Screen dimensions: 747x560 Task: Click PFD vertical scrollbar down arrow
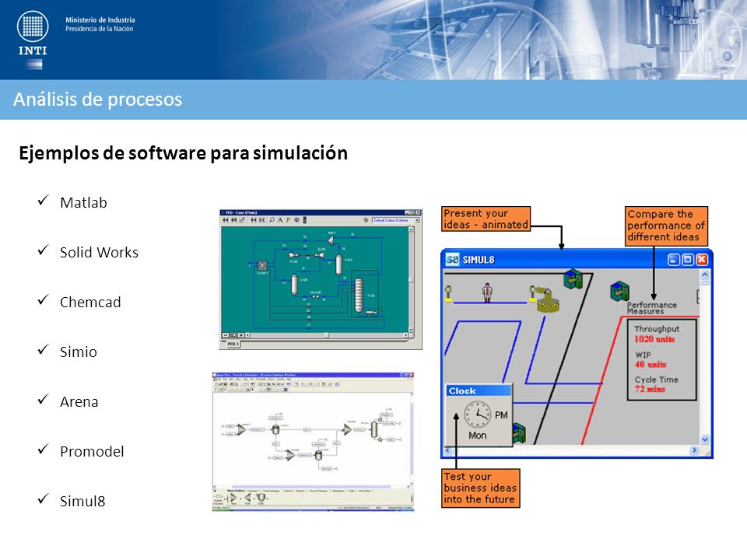tap(411, 330)
